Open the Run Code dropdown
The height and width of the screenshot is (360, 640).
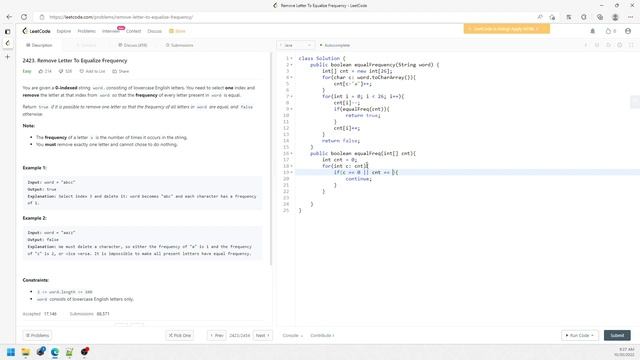[580, 336]
